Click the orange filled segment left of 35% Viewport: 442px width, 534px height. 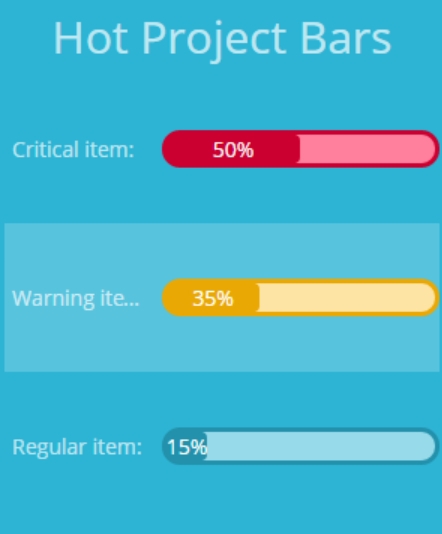[x=179, y=298]
